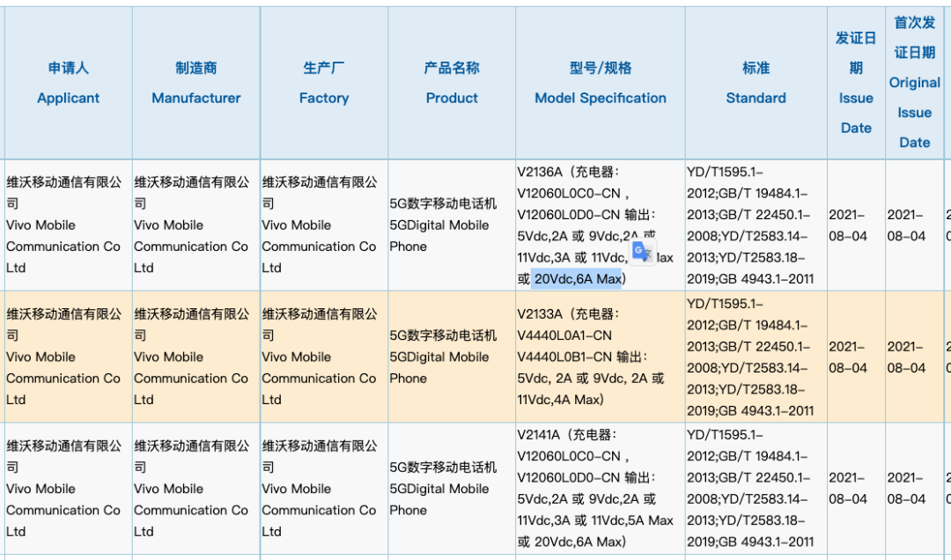Click the 5G Digital Mobile Phone cell in the V2133A row
This screenshot has height=560, width=951.
(x=452, y=357)
